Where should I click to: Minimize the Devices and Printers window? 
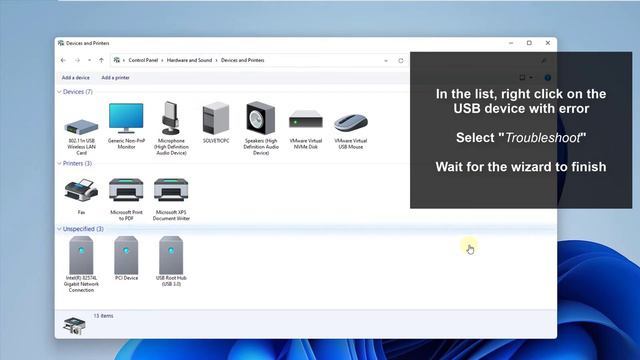511,43
